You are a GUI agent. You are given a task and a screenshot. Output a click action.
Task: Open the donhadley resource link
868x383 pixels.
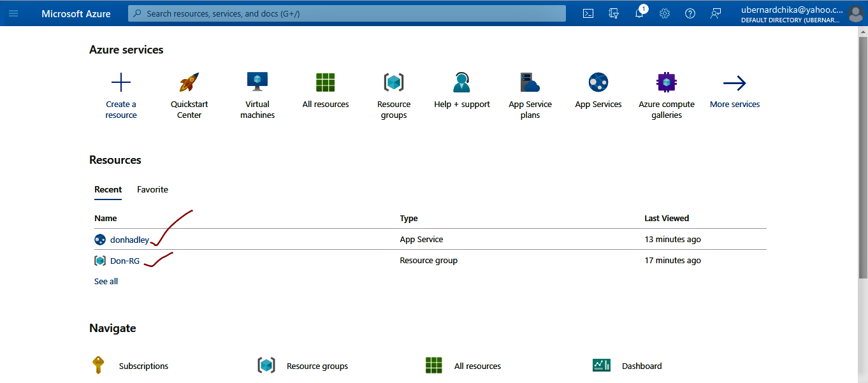[129, 240]
